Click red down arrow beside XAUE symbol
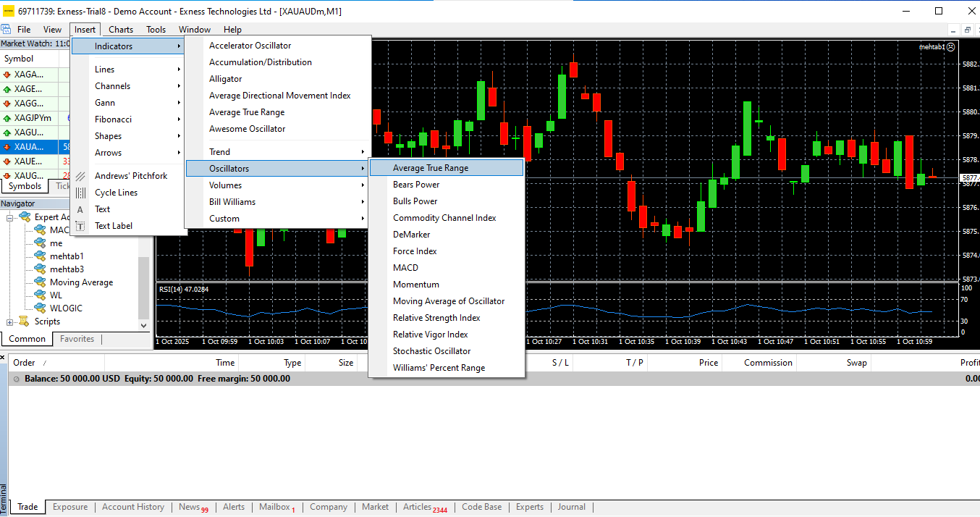Screen dimensions: 980x517 tap(7, 161)
